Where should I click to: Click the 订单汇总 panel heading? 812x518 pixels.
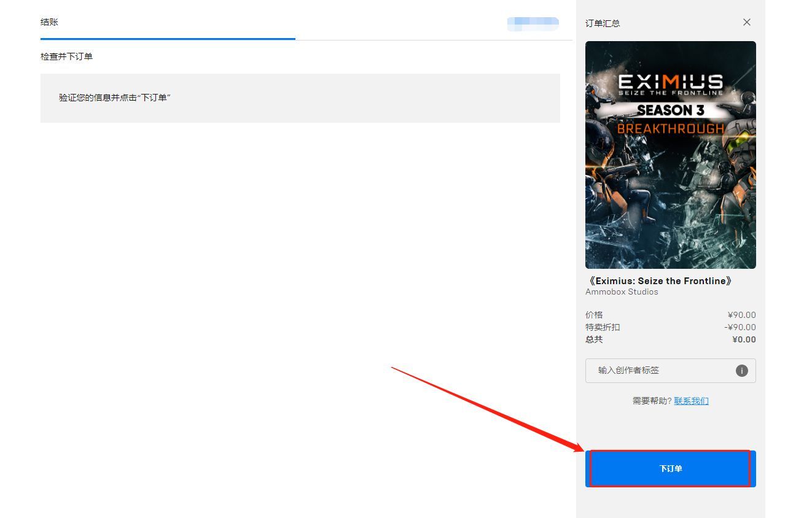(x=603, y=23)
